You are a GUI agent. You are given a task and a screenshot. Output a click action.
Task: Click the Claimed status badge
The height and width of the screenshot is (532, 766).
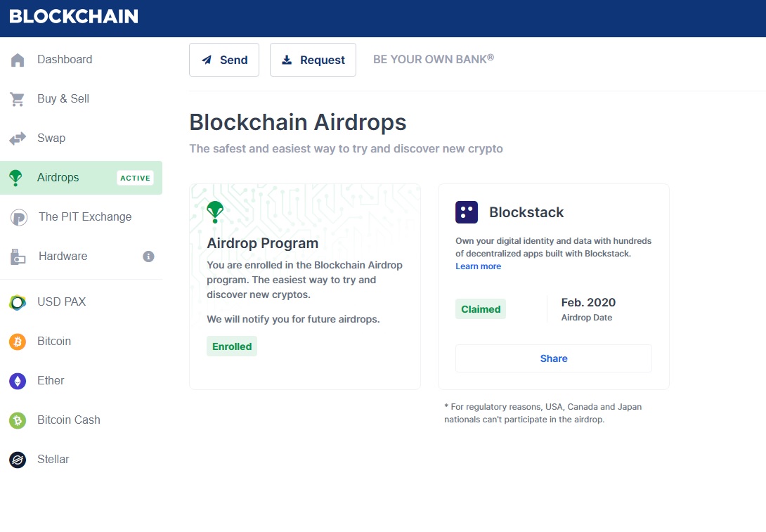(x=481, y=309)
